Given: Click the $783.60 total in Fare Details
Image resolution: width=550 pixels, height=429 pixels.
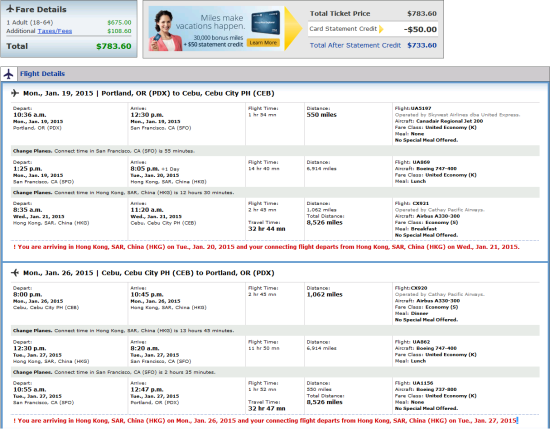Looking at the screenshot, I should (114, 46).
